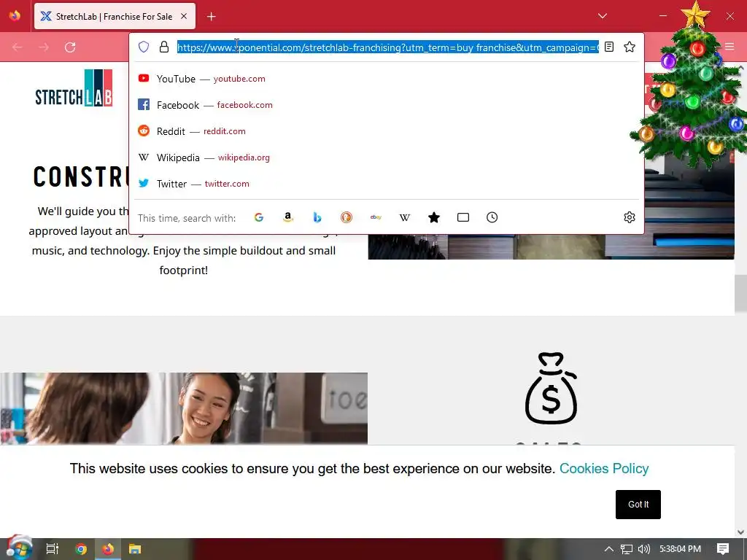Open Task View on the taskbar

click(x=52, y=549)
